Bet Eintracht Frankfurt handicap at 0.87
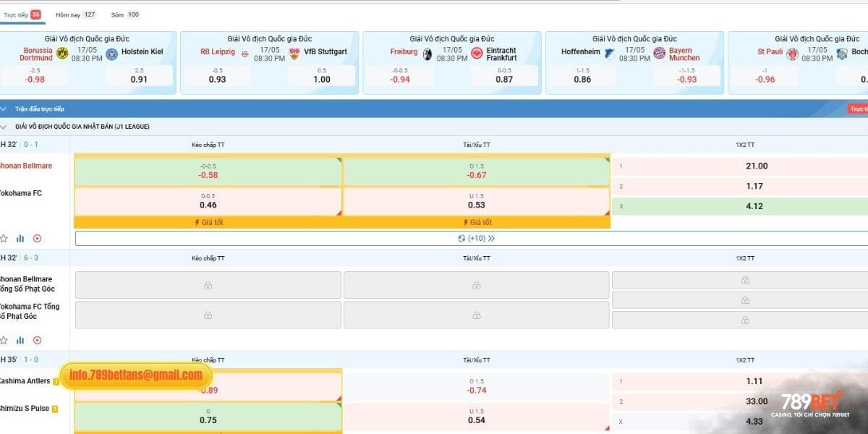Image resolution: width=868 pixels, height=434 pixels. point(504,75)
